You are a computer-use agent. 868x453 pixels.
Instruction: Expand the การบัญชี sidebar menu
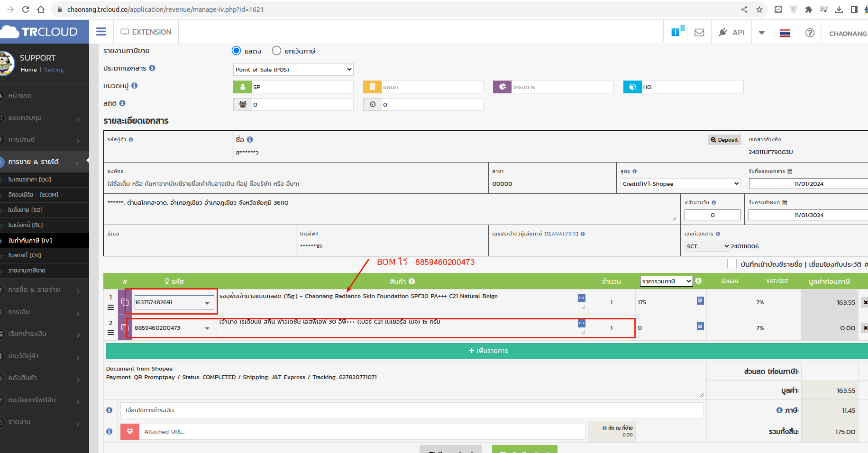[45, 139]
